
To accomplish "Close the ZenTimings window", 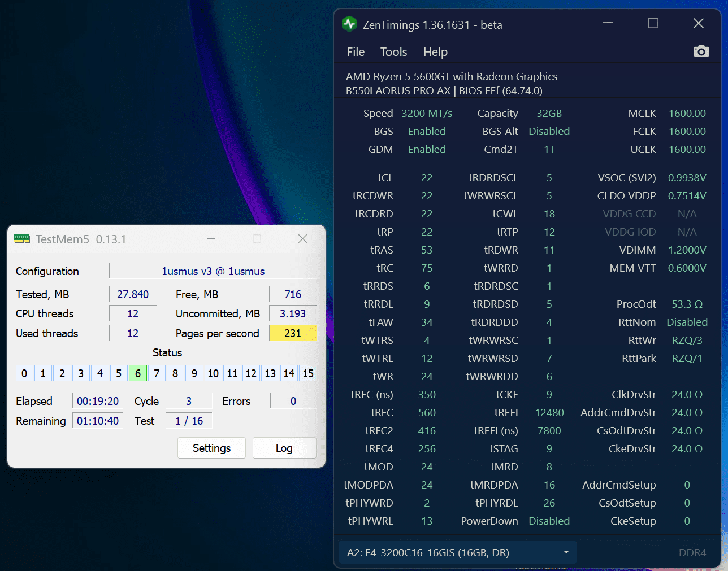I will tap(699, 23).
